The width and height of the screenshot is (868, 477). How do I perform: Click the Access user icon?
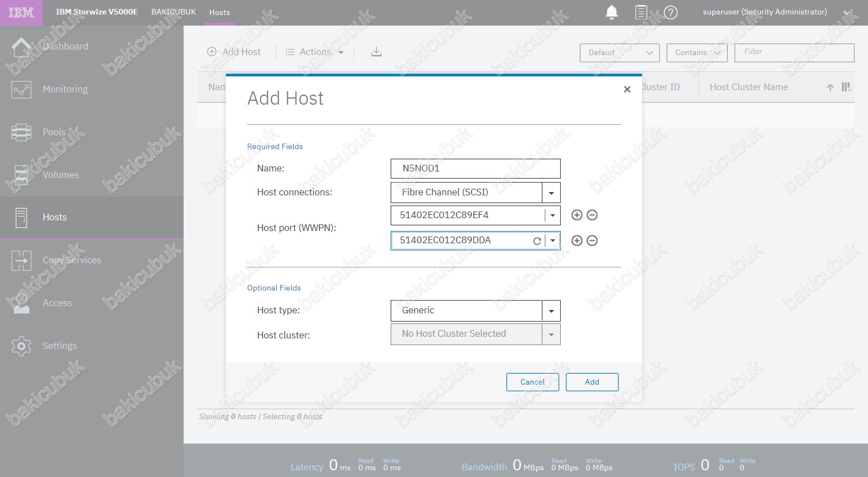pos(21,303)
